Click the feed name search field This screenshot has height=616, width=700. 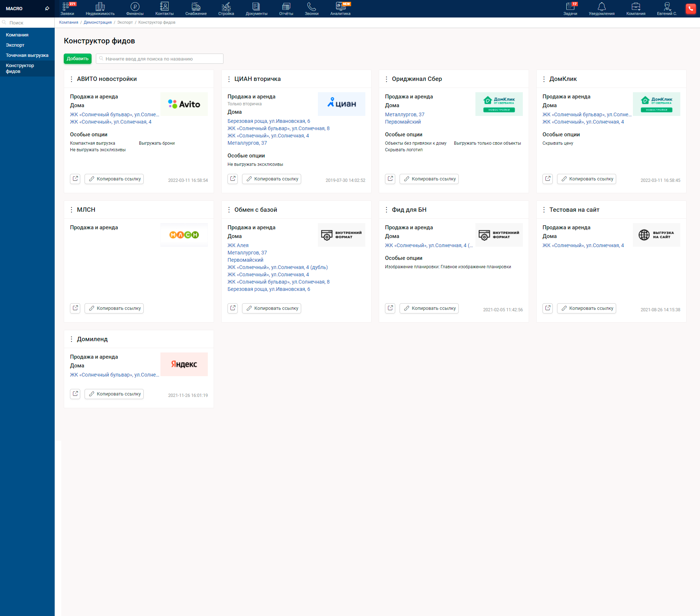[159, 59]
